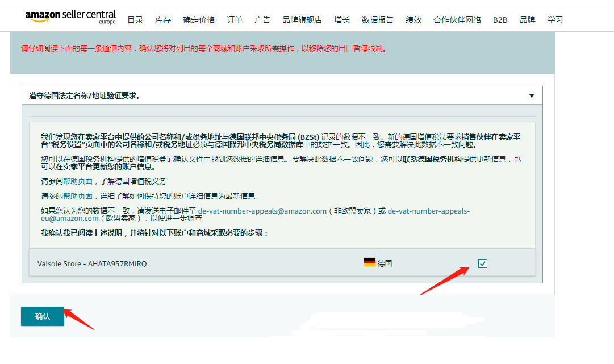Click the German flag icon
The width and height of the screenshot is (614, 364).
tap(370, 262)
